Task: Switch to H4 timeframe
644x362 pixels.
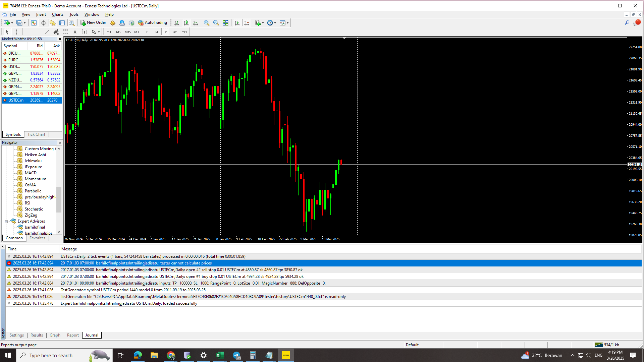Action: coord(156,32)
